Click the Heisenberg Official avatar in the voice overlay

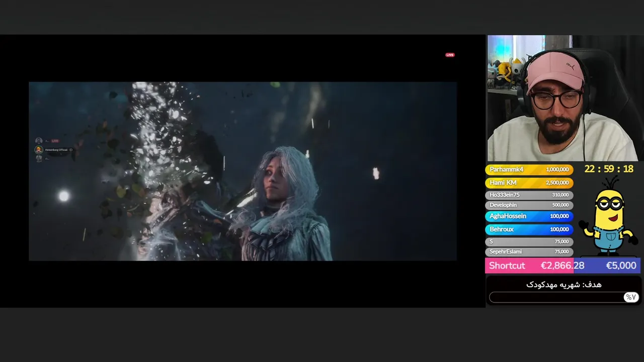[x=39, y=150]
